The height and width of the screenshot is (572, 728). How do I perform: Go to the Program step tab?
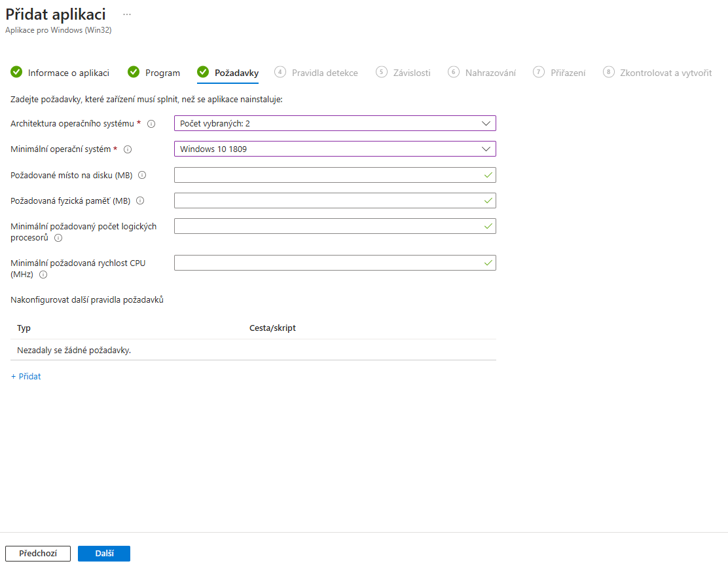point(154,73)
